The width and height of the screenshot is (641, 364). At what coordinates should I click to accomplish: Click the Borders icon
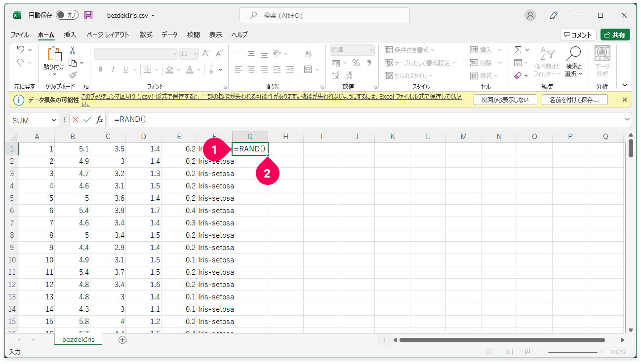coord(147,70)
